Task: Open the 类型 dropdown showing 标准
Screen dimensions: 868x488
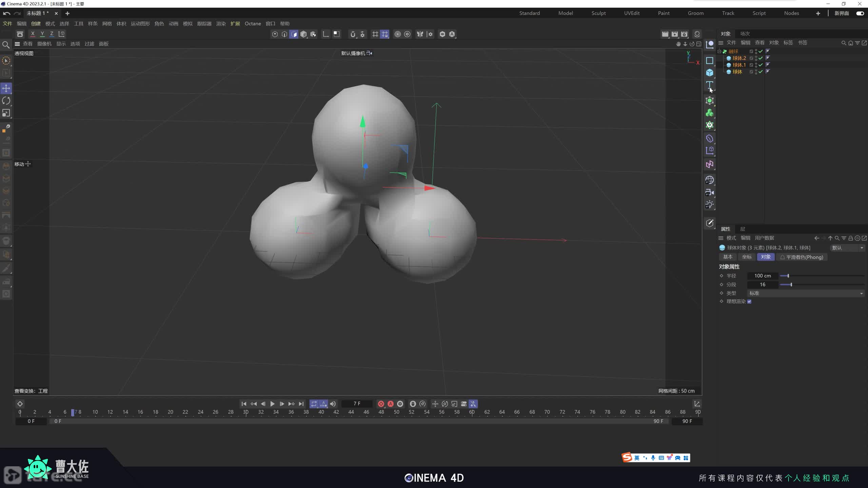Action: pyautogui.click(x=805, y=293)
